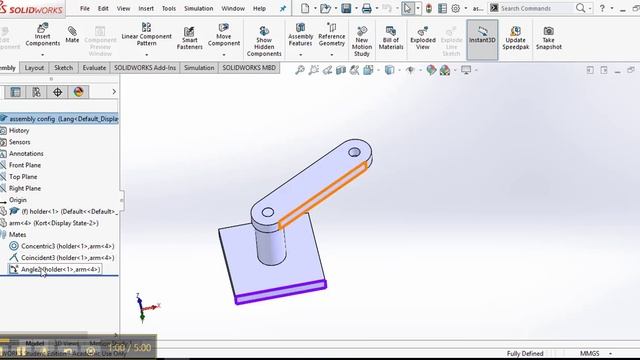This screenshot has height=360, width=640.
Task: Click Zoom to Fit icon
Action: pos(300,70)
